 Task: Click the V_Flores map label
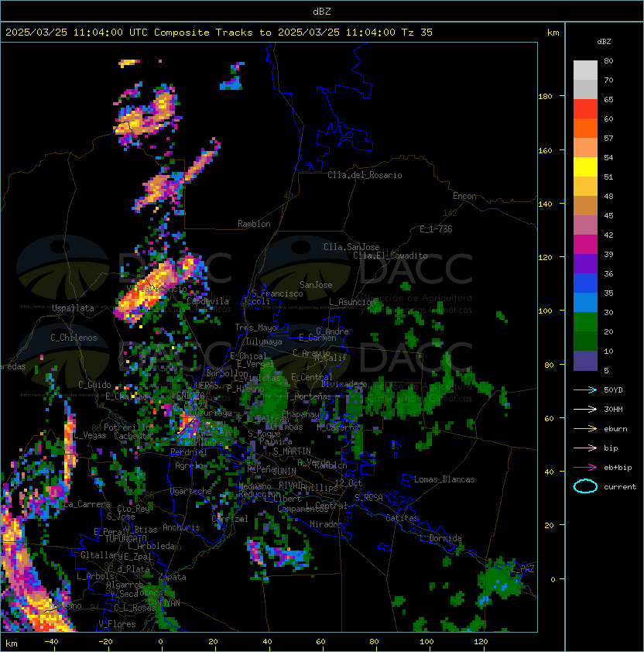(117, 625)
